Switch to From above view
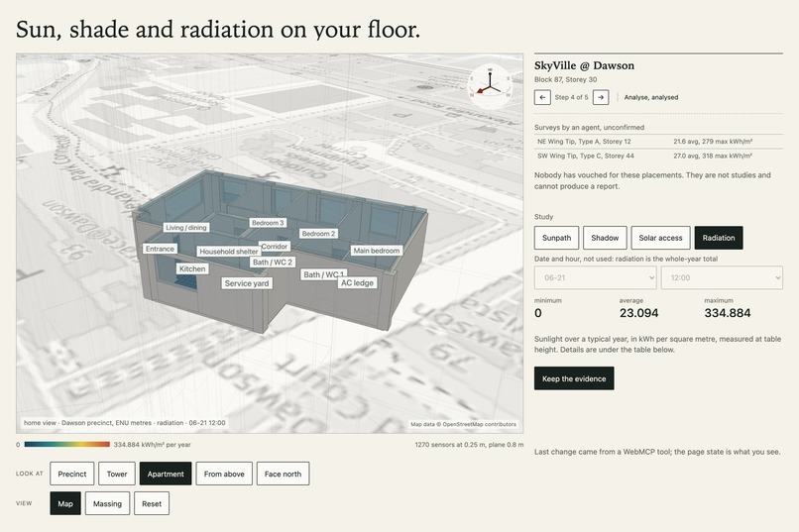 pos(224,474)
